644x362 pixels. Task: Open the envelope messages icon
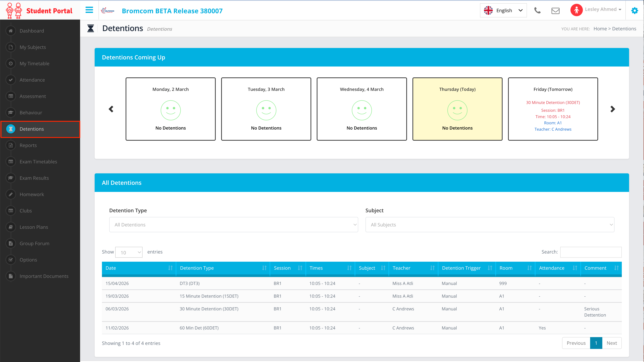coord(555,11)
